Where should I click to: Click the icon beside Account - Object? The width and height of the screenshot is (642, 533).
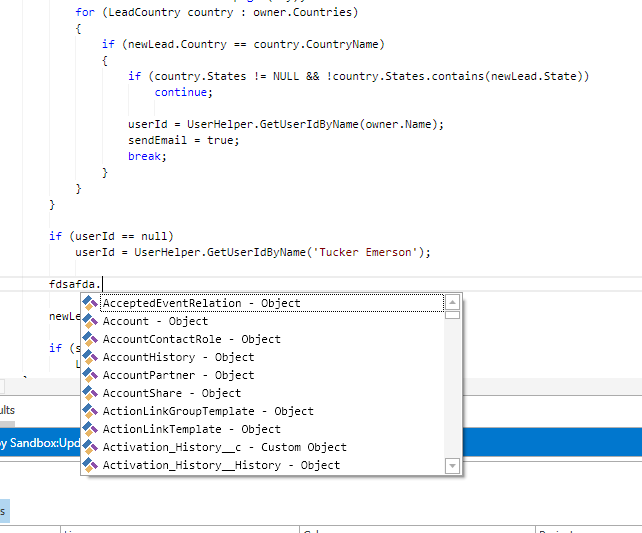[90, 321]
